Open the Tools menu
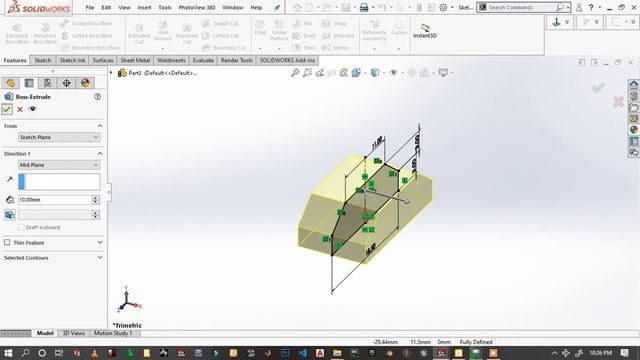This screenshot has width=640, height=360. pos(165,7)
